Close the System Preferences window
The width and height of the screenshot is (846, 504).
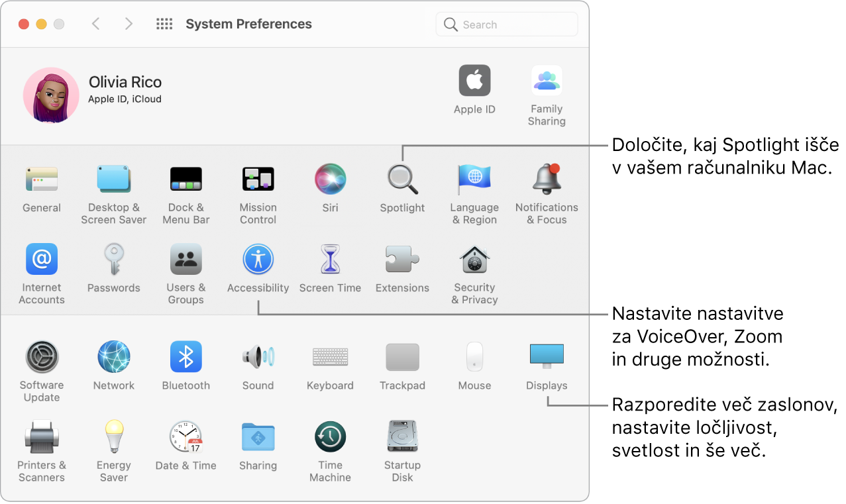click(x=24, y=24)
